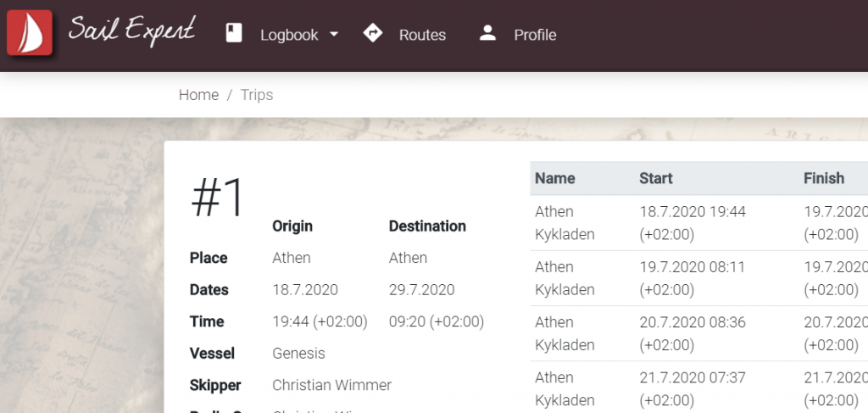Expand the Logbook dropdown arrow
The height and width of the screenshot is (413, 868).
(x=334, y=35)
